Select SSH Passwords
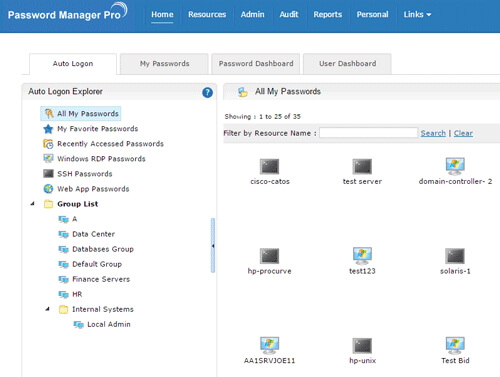 pos(85,174)
